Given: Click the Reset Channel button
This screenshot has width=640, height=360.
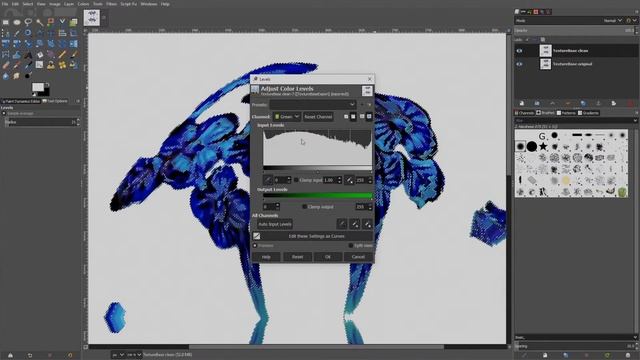Looking at the screenshot, I should point(318,117).
